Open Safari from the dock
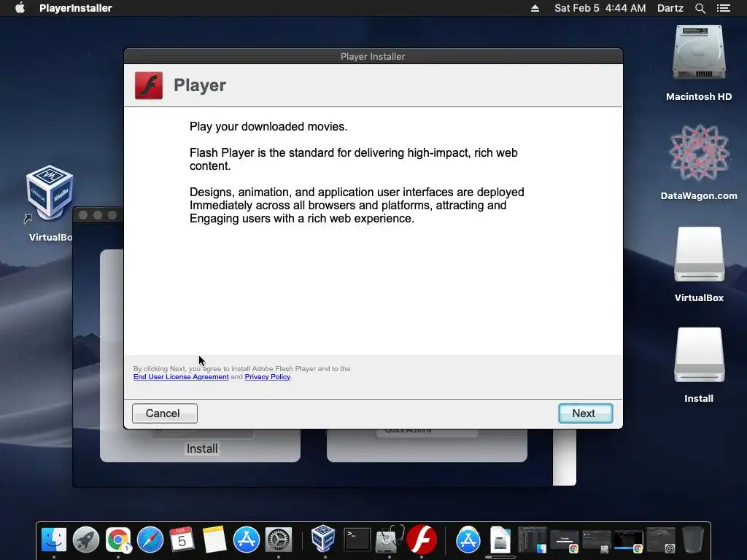This screenshot has width=747, height=560. click(x=150, y=540)
